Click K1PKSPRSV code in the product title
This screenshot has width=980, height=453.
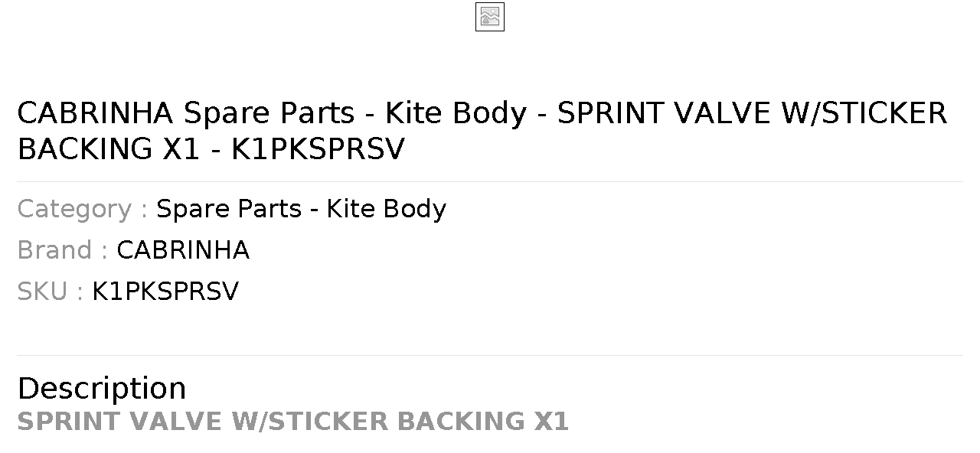click(318, 149)
